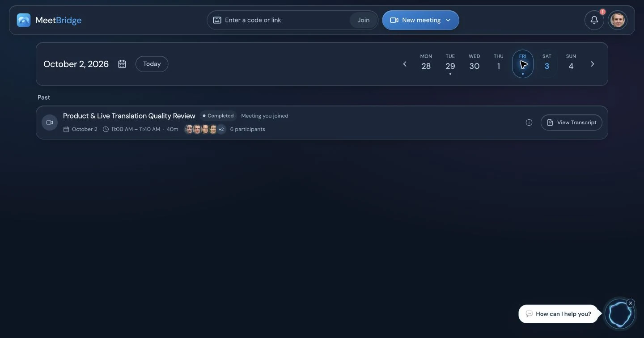
Task: Click the 6 participants text
Action: click(248, 129)
